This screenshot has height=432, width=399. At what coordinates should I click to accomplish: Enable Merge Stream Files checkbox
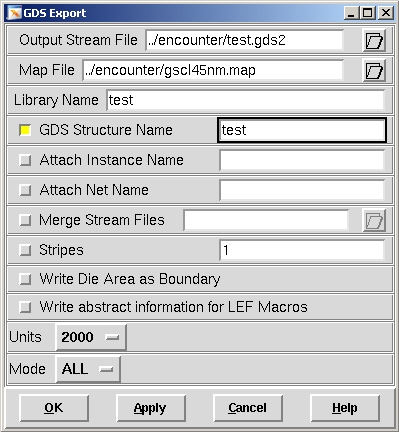click(x=25, y=220)
